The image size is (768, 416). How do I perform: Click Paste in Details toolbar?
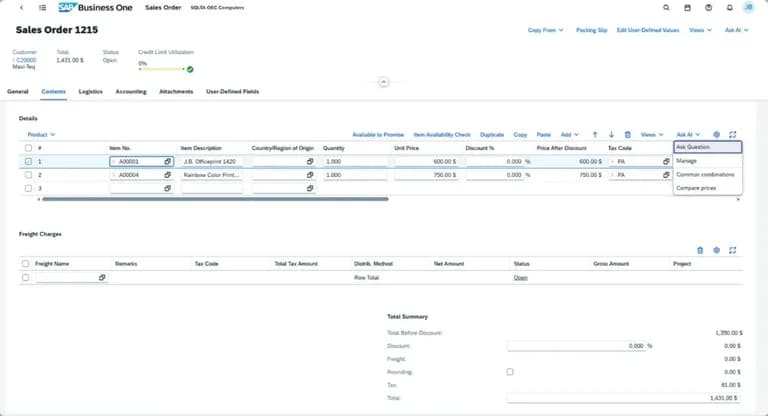tap(544, 134)
